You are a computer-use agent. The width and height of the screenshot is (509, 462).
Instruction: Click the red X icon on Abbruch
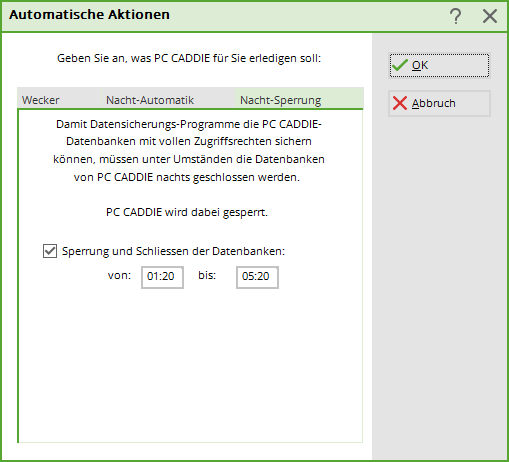[x=400, y=103]
